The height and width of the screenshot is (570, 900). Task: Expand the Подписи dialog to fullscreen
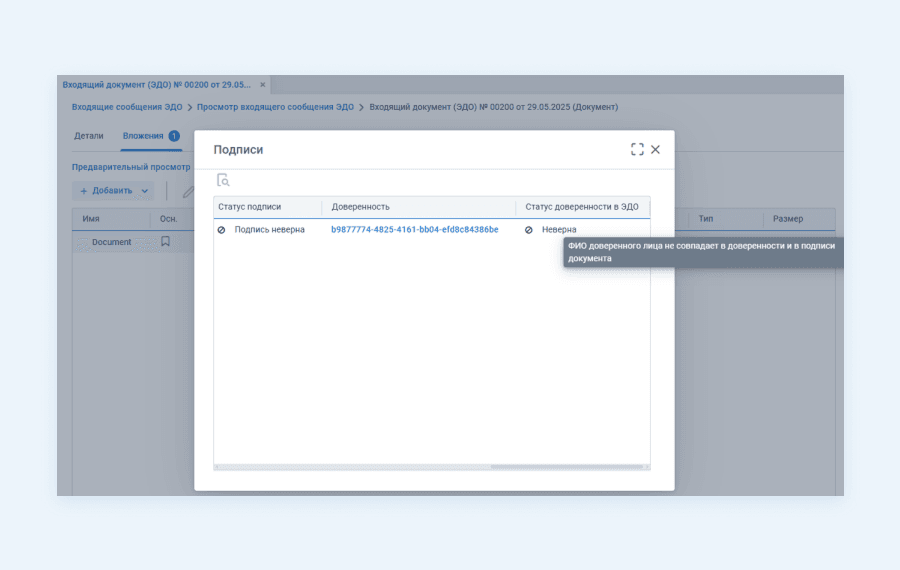coord(637,149)
